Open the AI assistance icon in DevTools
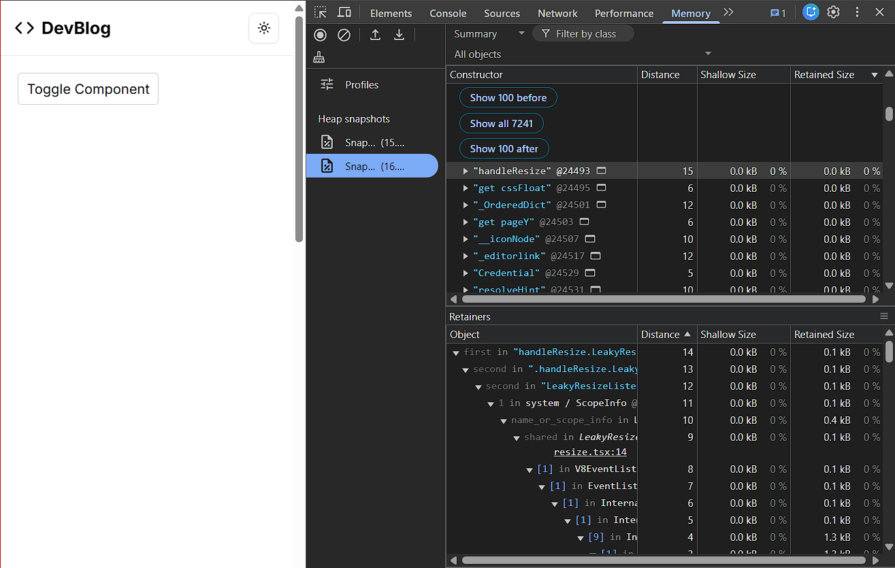Viewport: 895px width, 568px height. click(x=811, y=13)
